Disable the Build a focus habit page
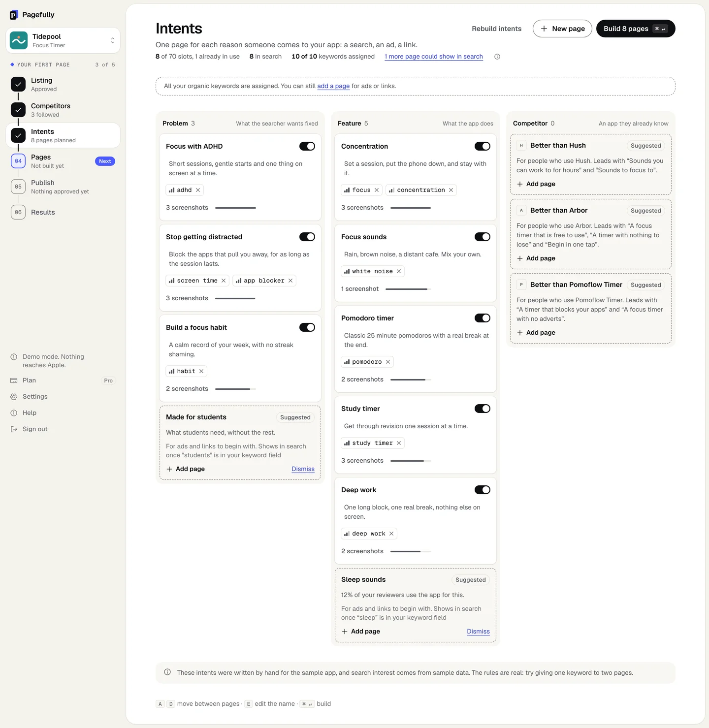Screen dimensions: 709x728 point(307,327)
